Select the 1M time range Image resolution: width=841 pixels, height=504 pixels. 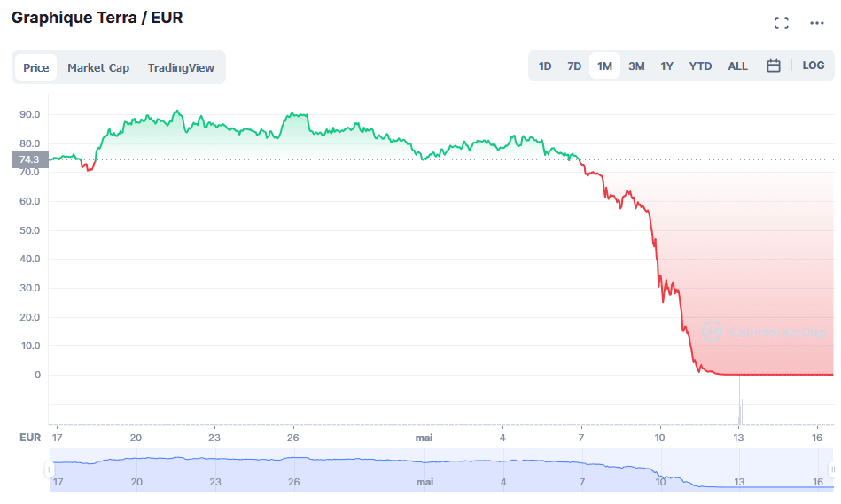[604, 66]
